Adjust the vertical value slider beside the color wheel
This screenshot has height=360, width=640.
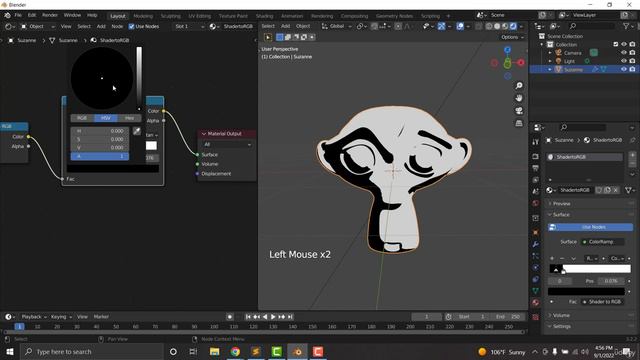tap(139, 78)
